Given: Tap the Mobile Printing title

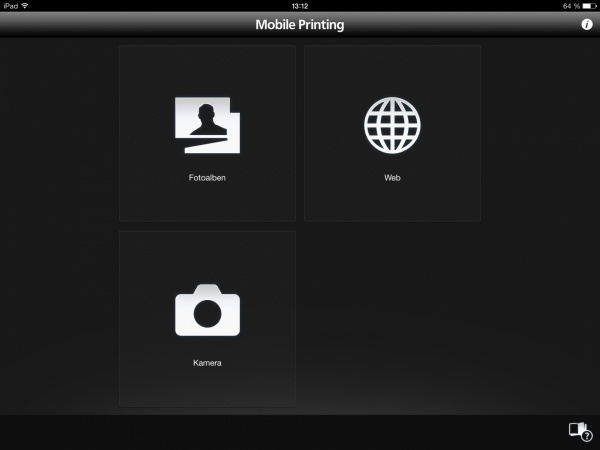Looking at the screenshot, I should (x=299, y=25).
